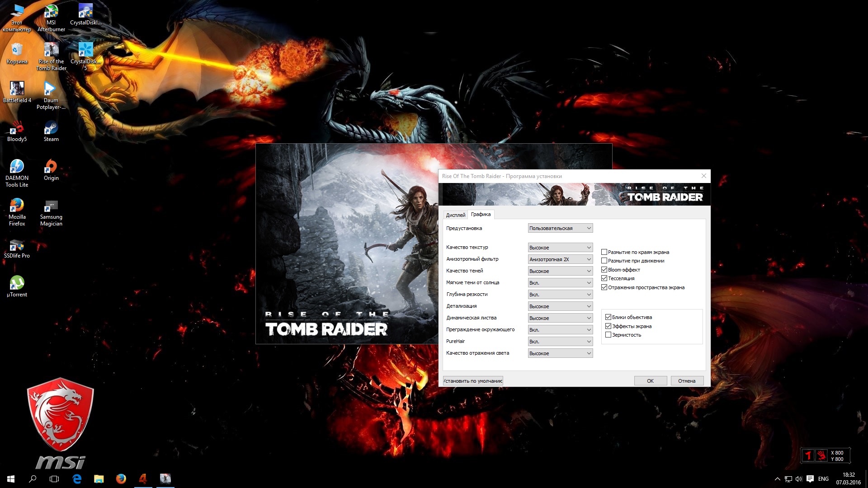This screenshot has width=868, height=488.
Task: Click Firefox icon in taskbar
Action: (x=121, y=479)
